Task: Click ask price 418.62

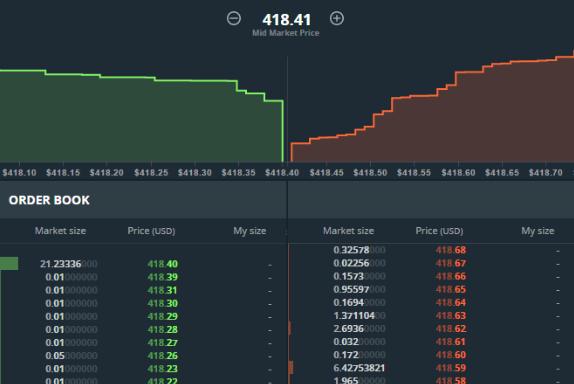Action: [451, 329]
